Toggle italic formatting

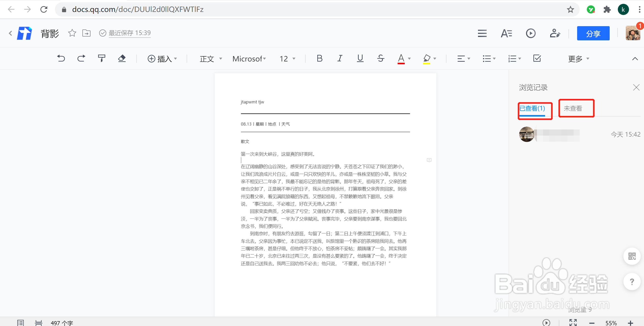[340, 58]
